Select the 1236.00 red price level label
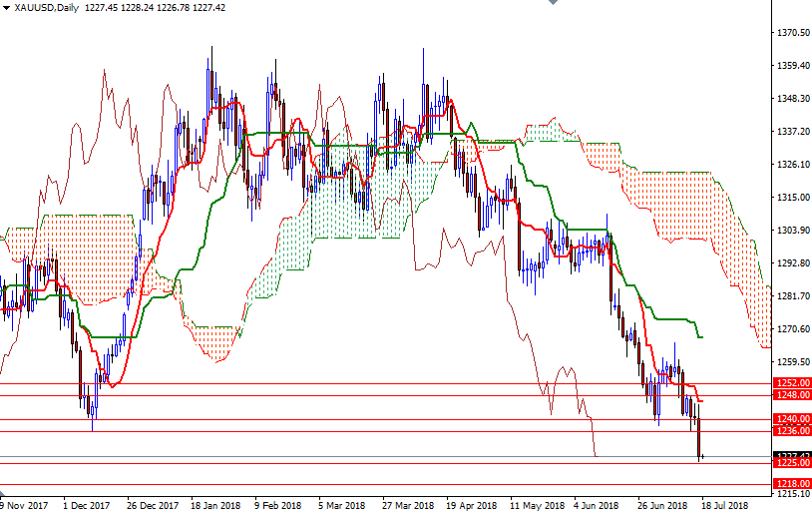812x513 pixels. point(791,431)
